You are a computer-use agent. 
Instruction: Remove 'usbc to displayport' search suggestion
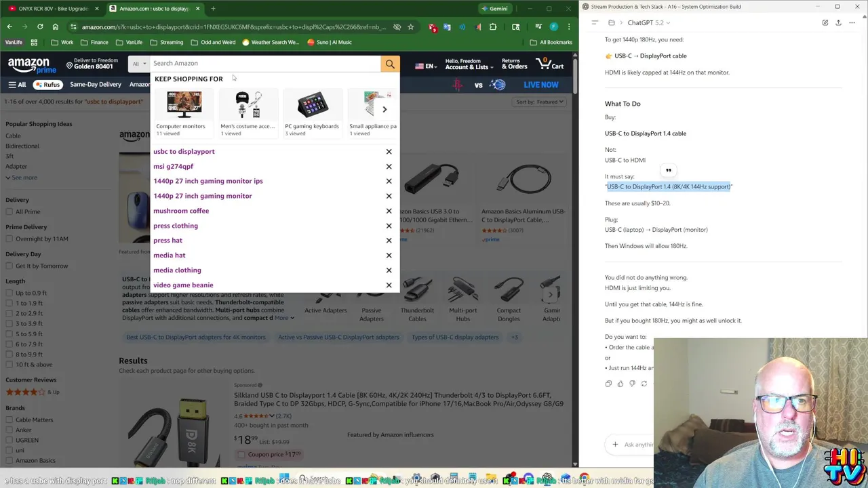pyautogui.click(x=389, y=152)
